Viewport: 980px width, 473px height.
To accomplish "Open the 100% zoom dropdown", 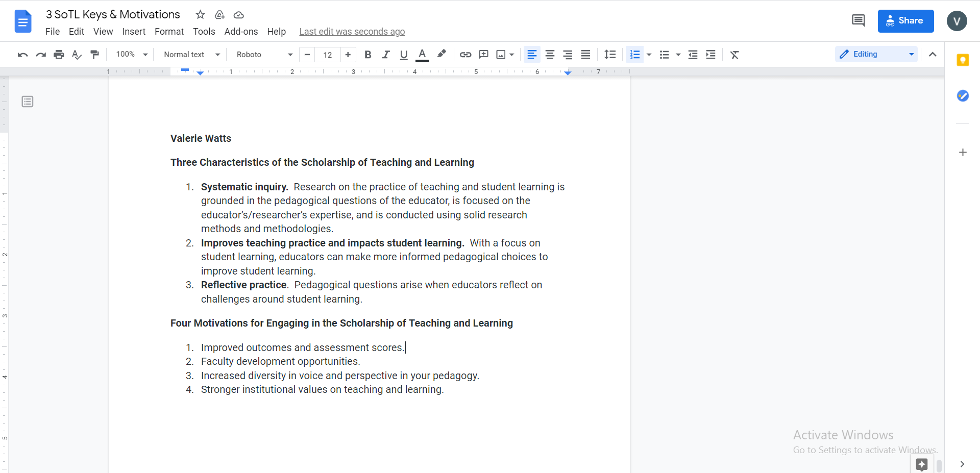I will pyautogui.click(x=132, y=55).
